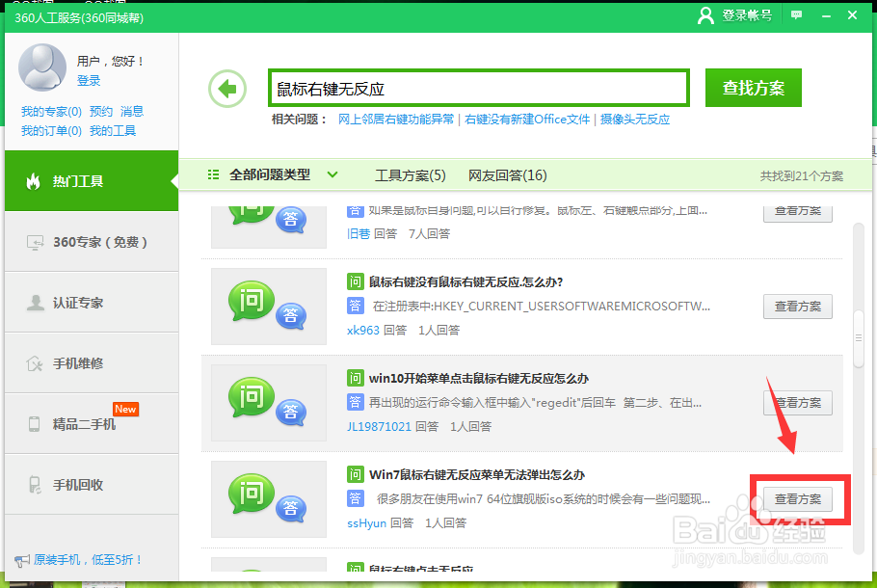Open 消息 link
Screen dimensions: 877x588
[x=132, y=111]
